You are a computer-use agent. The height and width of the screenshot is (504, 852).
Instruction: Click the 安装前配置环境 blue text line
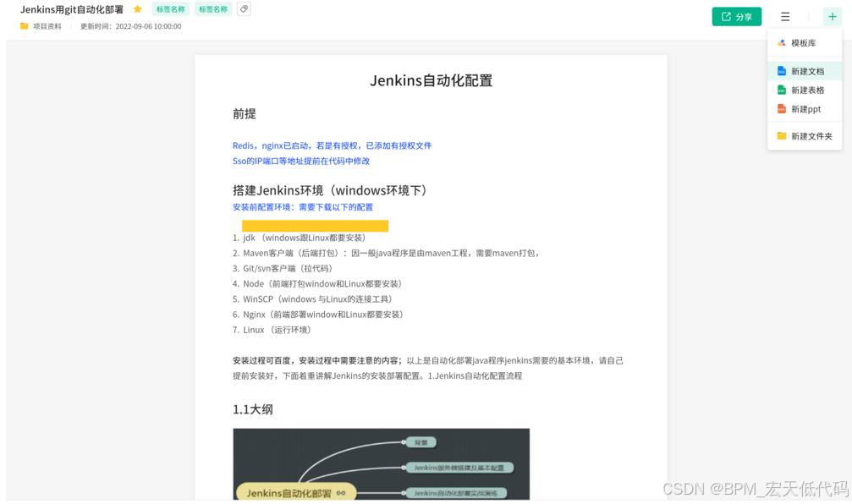tap(303, 207)
